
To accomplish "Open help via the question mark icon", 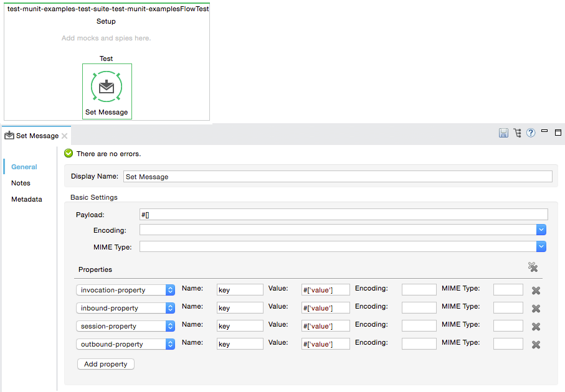I will 531,133.
